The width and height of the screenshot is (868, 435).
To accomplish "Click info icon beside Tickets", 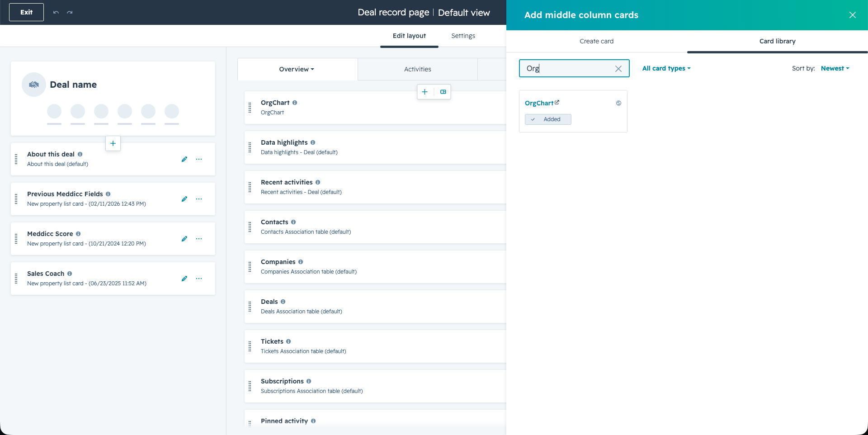I will click(288, 341).
